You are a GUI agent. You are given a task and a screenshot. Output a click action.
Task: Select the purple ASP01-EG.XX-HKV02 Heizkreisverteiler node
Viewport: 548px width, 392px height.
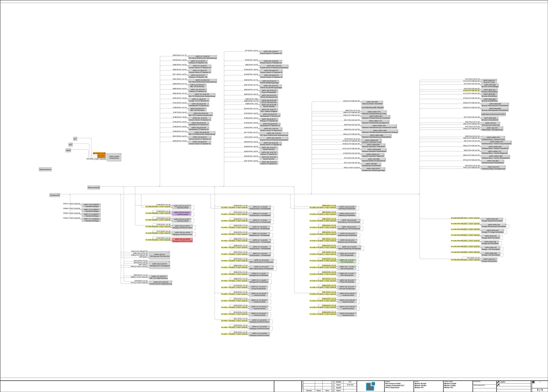(181, 213)
